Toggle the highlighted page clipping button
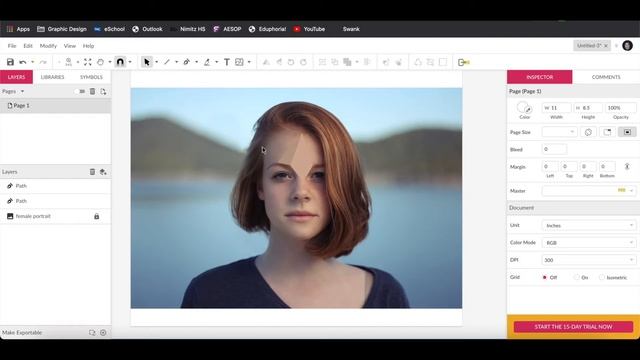Viewport: 640px width, 360px height. 627,132
